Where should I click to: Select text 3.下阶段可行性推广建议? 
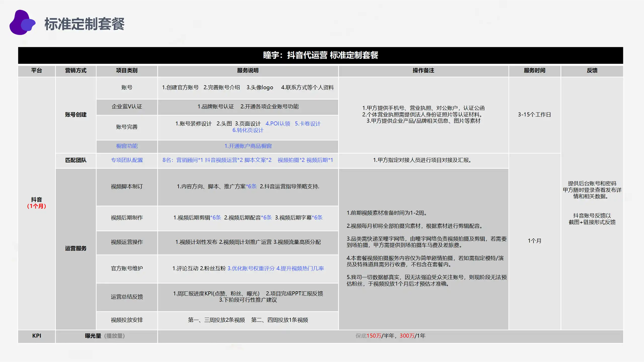(x=248, y=300)
